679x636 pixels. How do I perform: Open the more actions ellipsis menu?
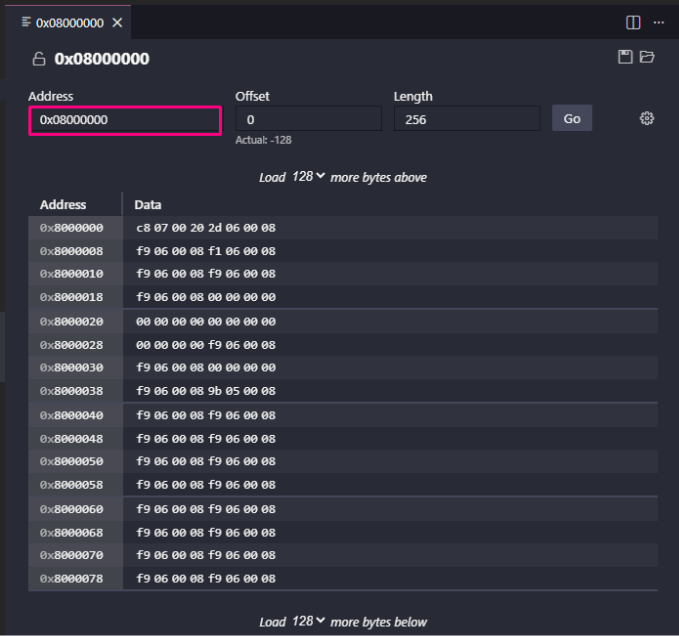(659, 23)
